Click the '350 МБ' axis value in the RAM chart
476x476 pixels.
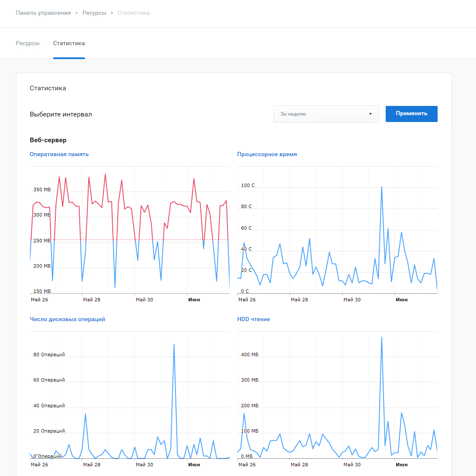[42, 189]
